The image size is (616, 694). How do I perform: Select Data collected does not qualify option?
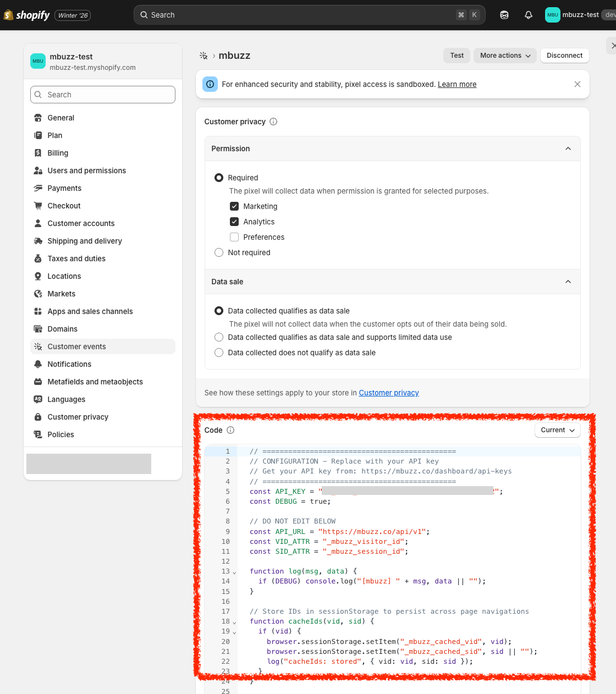(x=219, y=352)
